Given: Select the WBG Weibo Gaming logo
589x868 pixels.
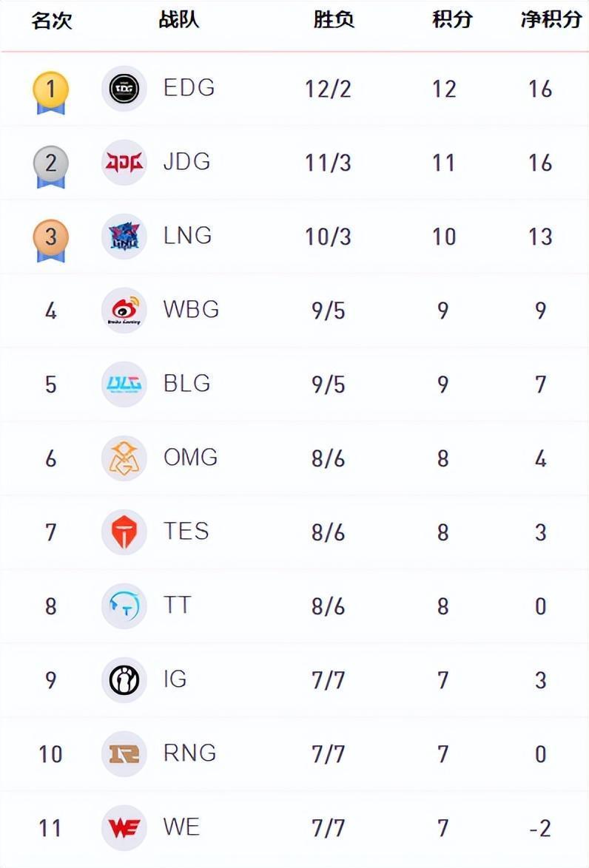Looking at the screenshot, I should pyautogui.click(x=124, y=311).
